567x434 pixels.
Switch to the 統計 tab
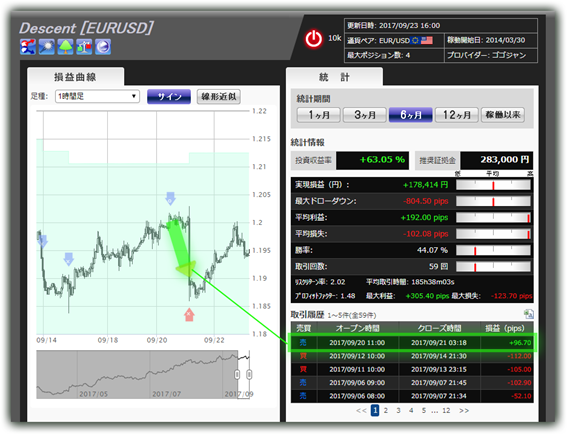(x=334, y=77)
